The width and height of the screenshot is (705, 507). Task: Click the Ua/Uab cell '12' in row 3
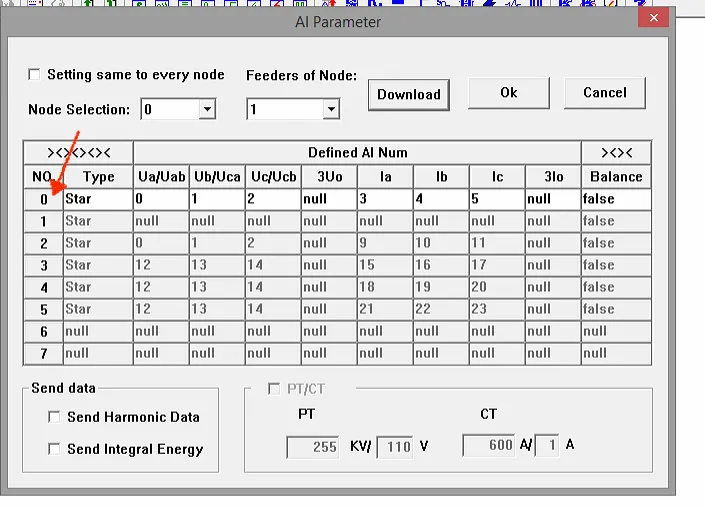(161, 265)
